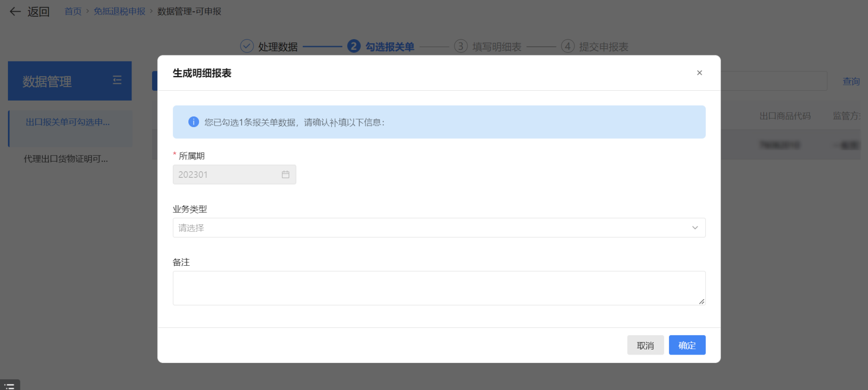
Task: Click the back arrow icon
Action: tap(15, 12)
